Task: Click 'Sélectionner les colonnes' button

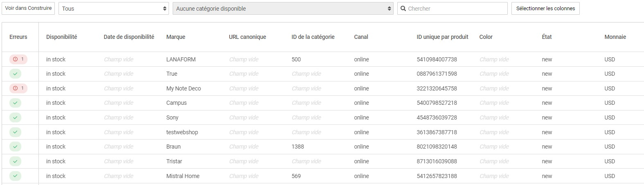Action: click(545, 9)
